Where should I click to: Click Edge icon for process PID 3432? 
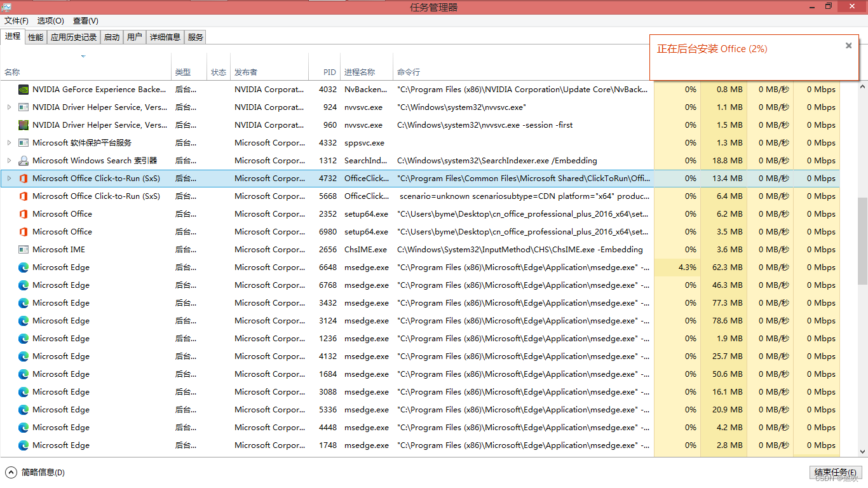tap(24, 303)
